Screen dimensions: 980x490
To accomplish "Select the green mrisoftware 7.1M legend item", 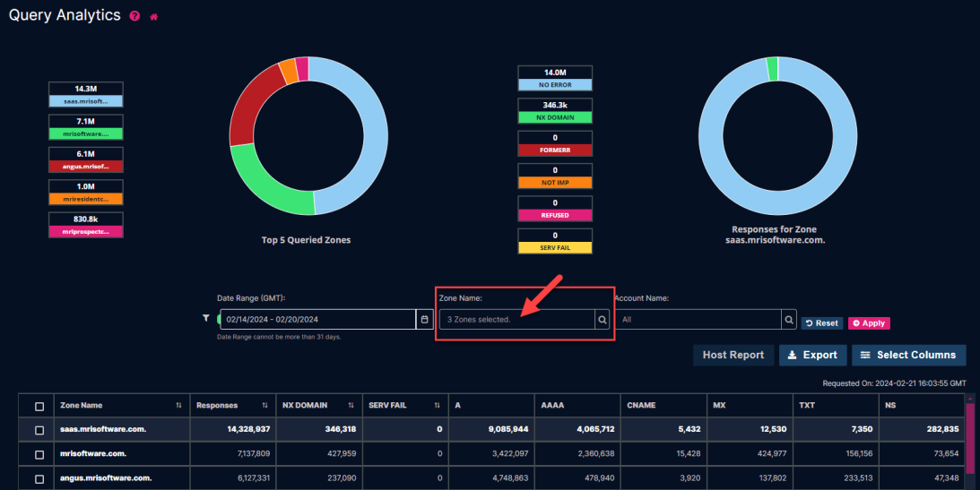I will tap(85, 127).
